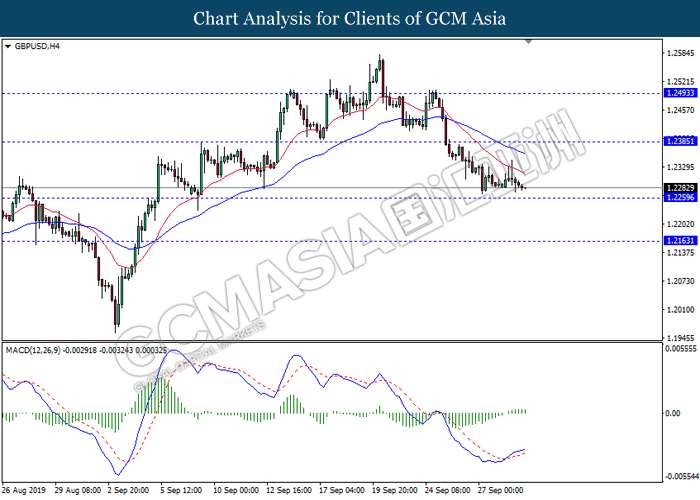Screen dimensions: 700x500
Task: Select the 1.22596 support price label
Action: 680,197
